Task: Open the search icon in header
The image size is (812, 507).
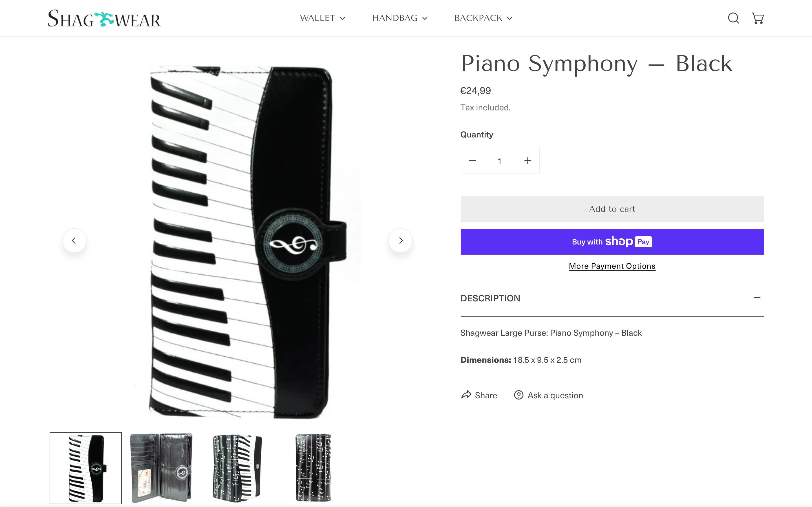Action: pyautogui.click(x=733, y=18)
